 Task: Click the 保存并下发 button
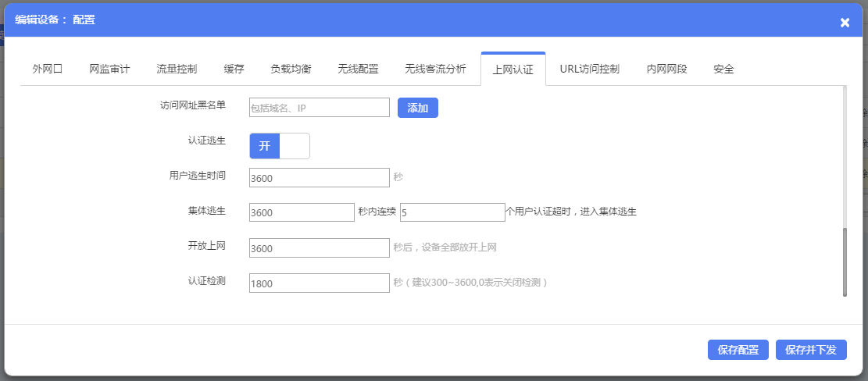[811, 350]
